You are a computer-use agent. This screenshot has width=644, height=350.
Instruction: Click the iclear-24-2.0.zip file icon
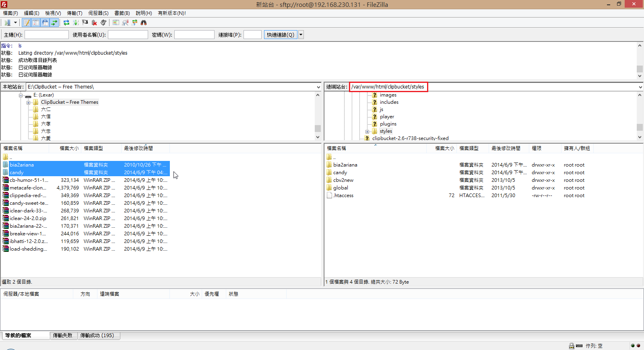[x=6, y=218]
